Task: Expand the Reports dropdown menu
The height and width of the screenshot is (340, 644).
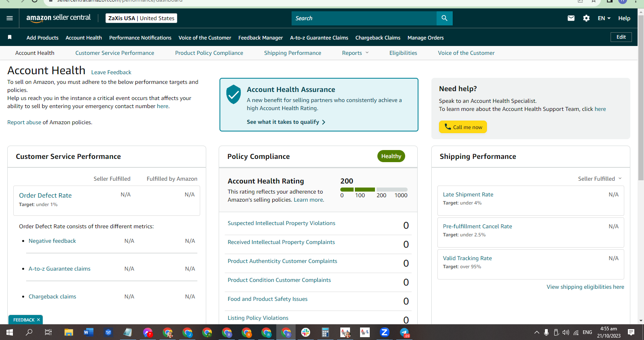Action: point(355,53)
